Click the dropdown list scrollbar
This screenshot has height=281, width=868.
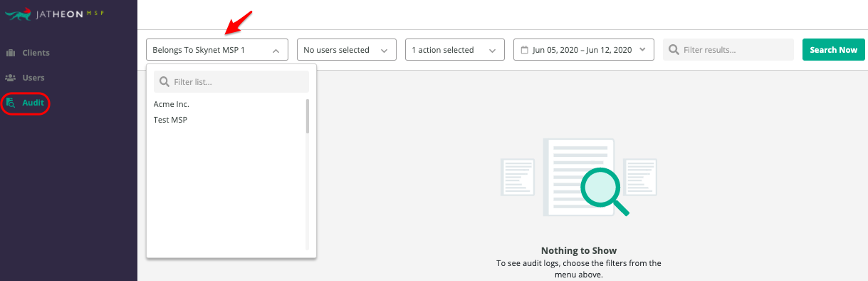tap(308, 116)
